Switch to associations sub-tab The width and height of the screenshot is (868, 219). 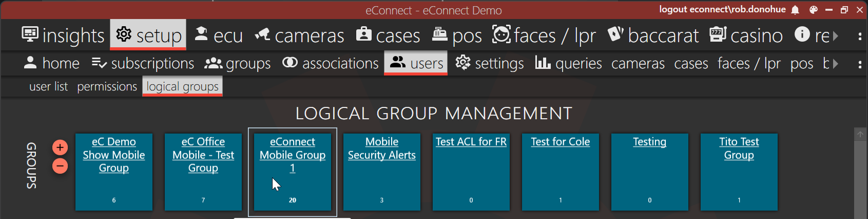[330, 63]
